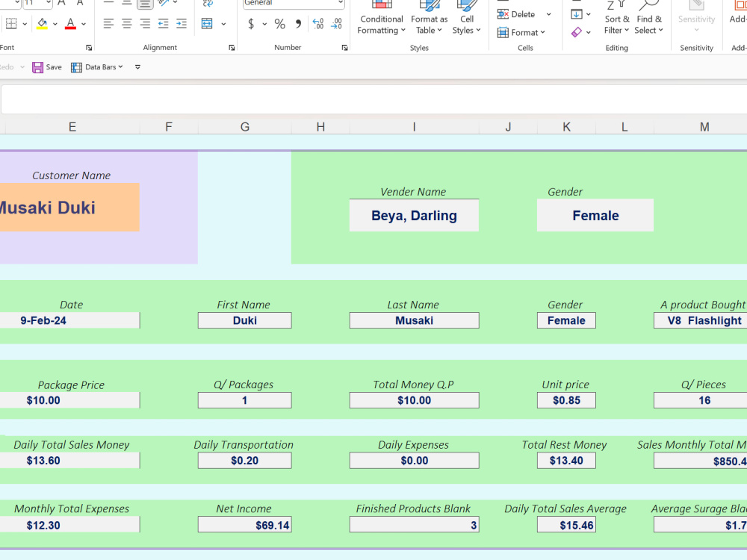This screenshot has height=560, width=747.
Task: Open the Number format dialog launcher
Action: pyautogui.click(x=344, y=48)
